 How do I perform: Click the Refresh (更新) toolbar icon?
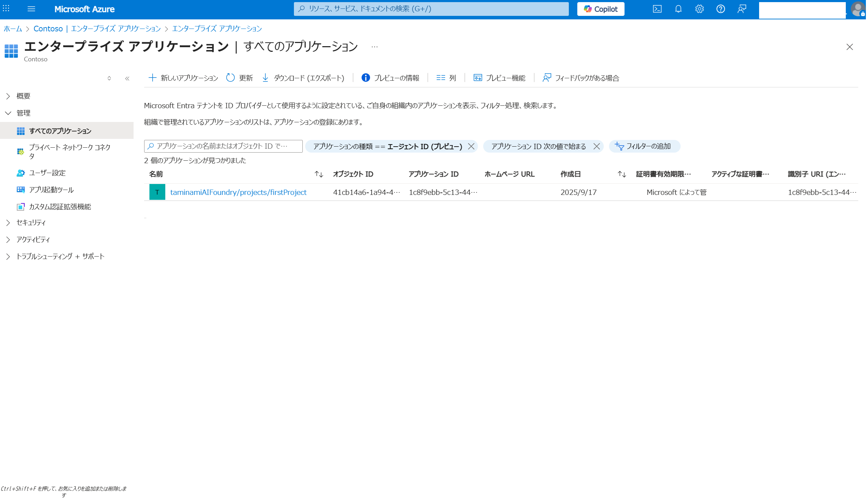[x=231, y=78]
